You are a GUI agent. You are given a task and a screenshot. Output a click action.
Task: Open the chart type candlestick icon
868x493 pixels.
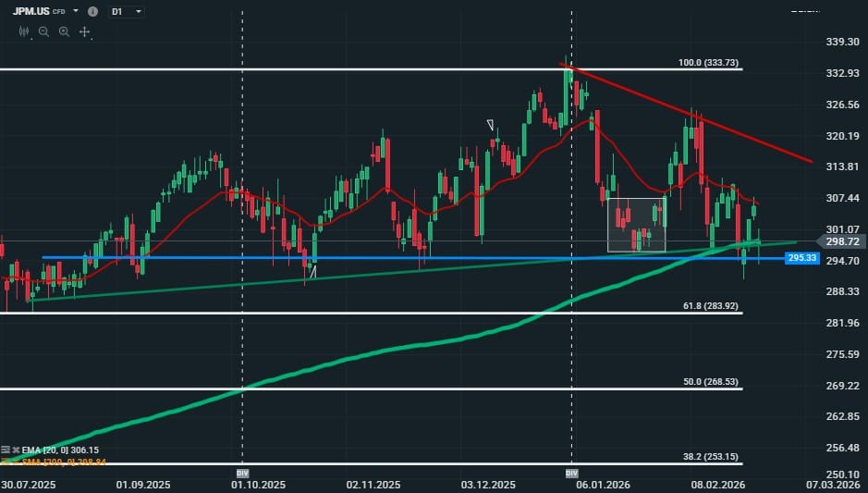coord(24,31)
